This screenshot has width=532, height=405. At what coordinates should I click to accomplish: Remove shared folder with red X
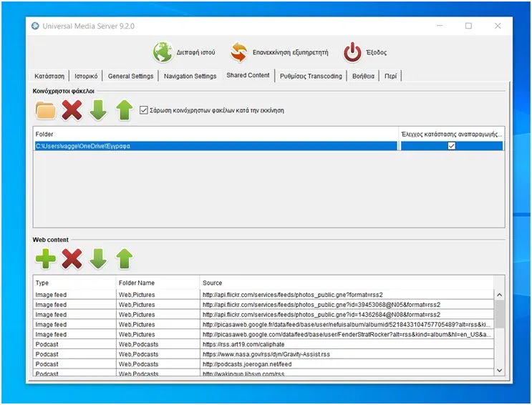(x=72, y=110)
